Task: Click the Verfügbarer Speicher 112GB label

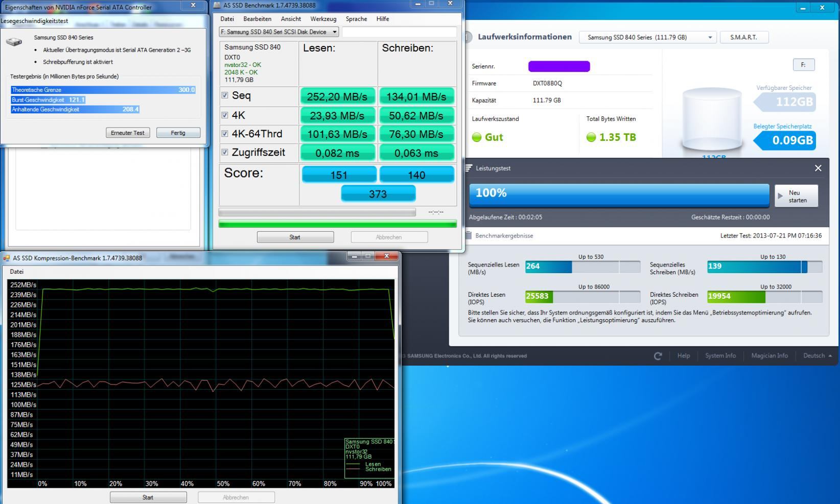Action: coord(784,102)
